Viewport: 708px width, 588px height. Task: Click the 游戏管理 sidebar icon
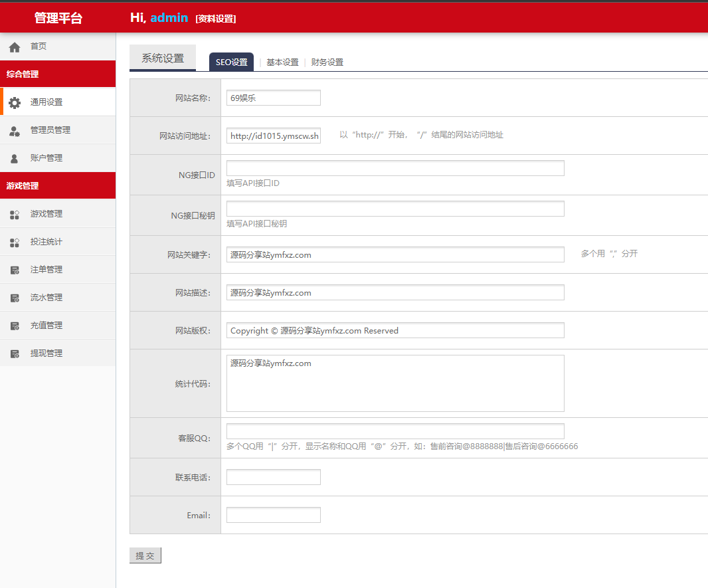(x=15, y=215)
